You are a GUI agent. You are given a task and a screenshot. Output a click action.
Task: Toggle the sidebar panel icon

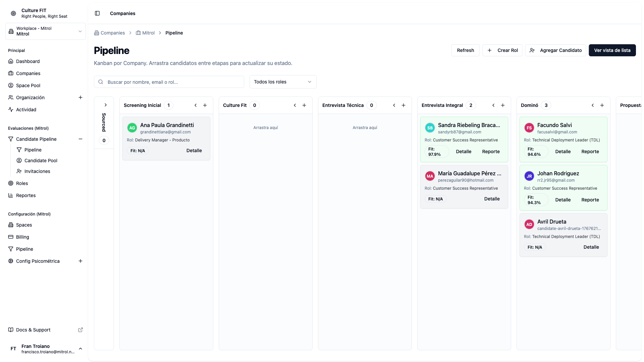pos(97,13)
